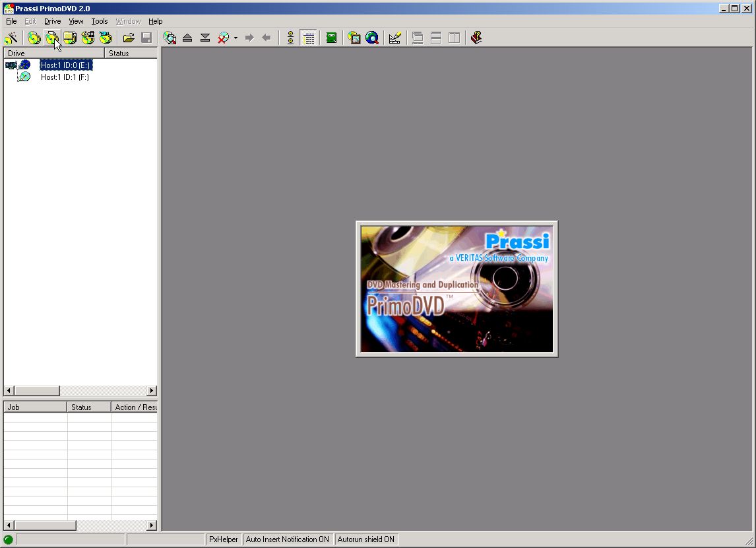Open the Window menu
Image resolution: width=756 pixels, height=548 pixels.
click(x=128, y=21)
